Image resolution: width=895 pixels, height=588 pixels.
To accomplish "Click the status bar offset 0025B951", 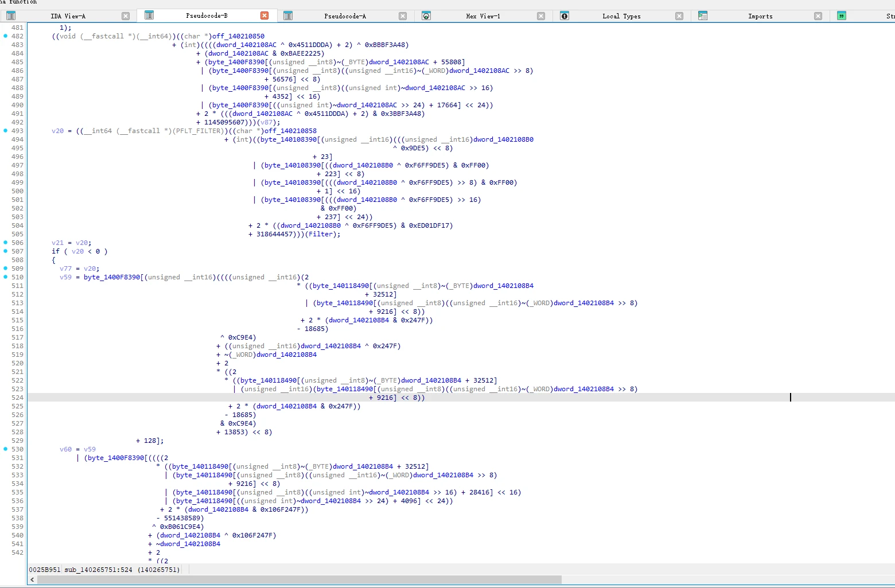I will pos(45,570).
